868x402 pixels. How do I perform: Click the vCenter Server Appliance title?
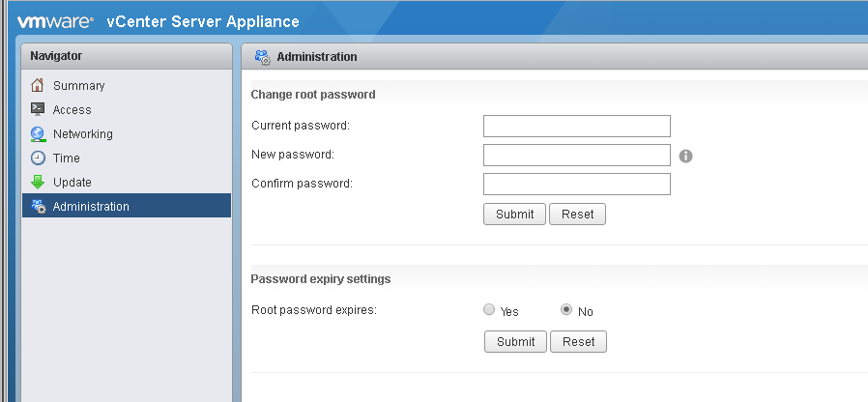[x=203, y=21]
